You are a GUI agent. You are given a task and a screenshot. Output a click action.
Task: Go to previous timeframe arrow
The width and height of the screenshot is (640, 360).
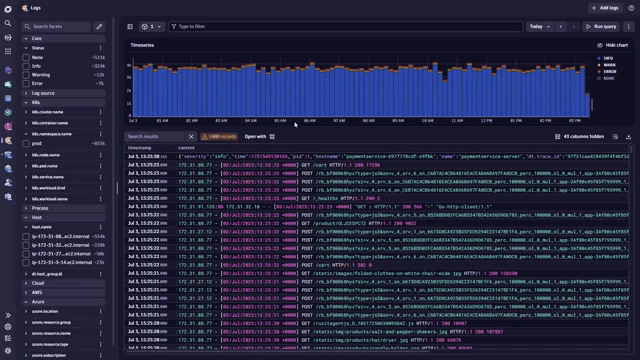tap(561, 27)
